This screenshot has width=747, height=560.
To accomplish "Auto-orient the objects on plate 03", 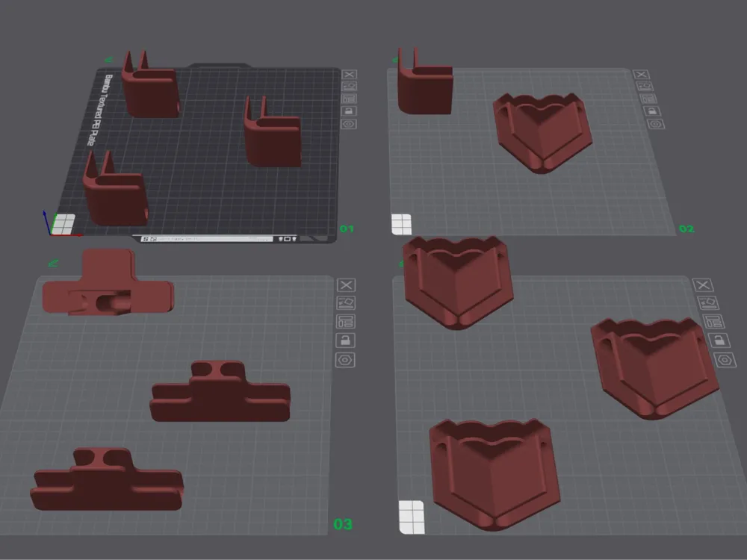I will [x=346, y=303].
